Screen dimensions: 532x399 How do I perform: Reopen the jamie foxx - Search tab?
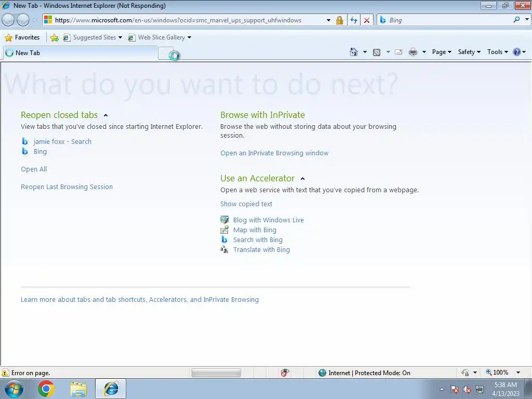click(x=62, y=141)
